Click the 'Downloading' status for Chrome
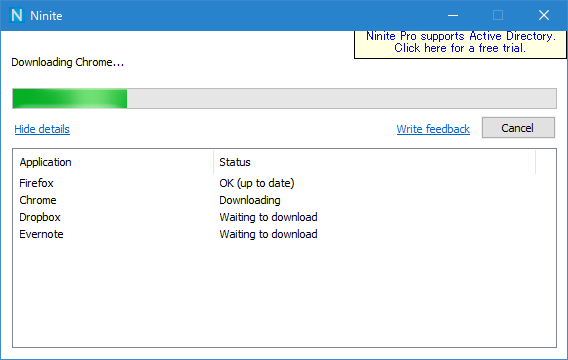This screenshot has height=360, width=568. pos(250,200)
